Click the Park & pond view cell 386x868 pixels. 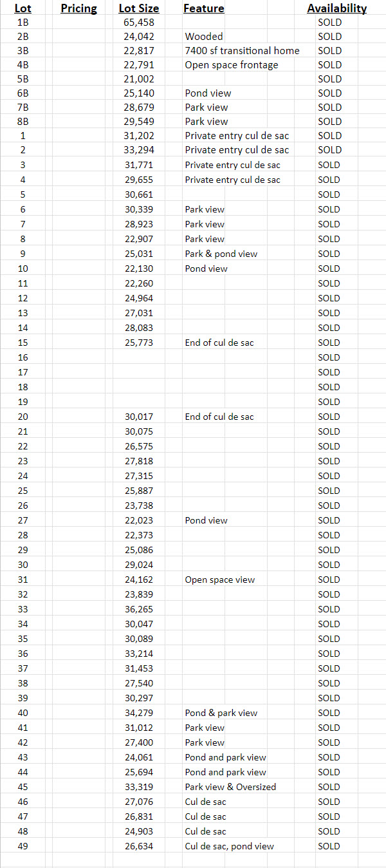tap(221, 254)
